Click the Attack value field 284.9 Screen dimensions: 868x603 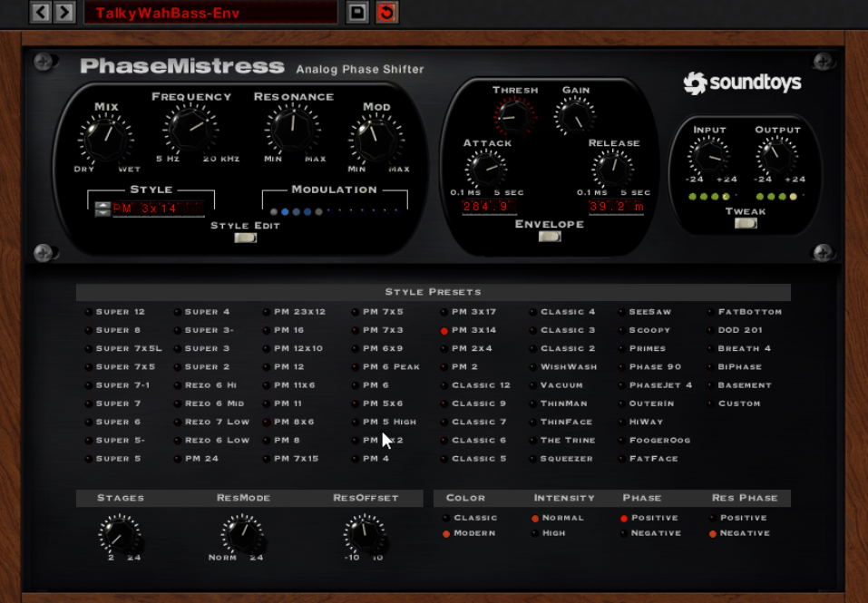click(489, 207)
